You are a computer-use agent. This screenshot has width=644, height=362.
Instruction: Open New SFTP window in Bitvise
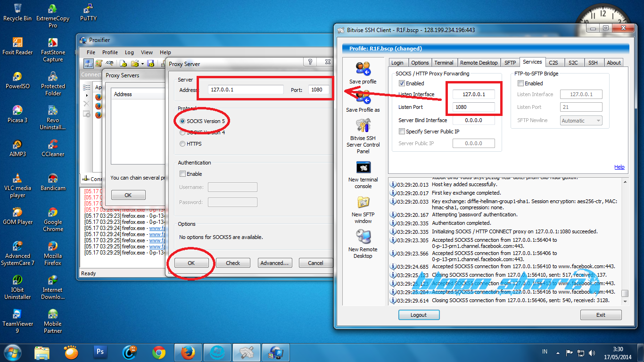(x=363, y=202)
